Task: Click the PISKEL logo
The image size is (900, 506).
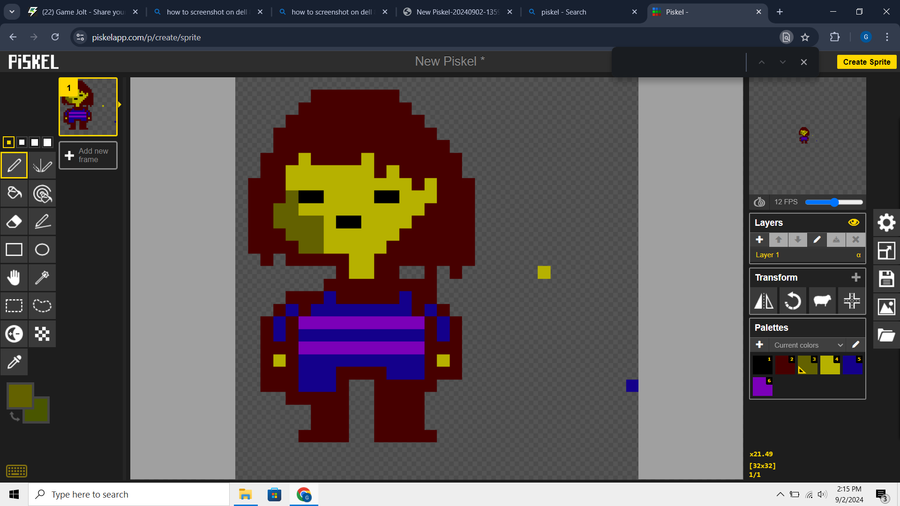Action: pos(33,62)
